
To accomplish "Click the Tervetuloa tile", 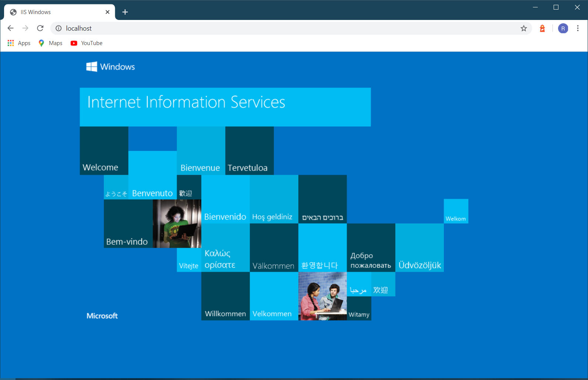I will [249, 151].
